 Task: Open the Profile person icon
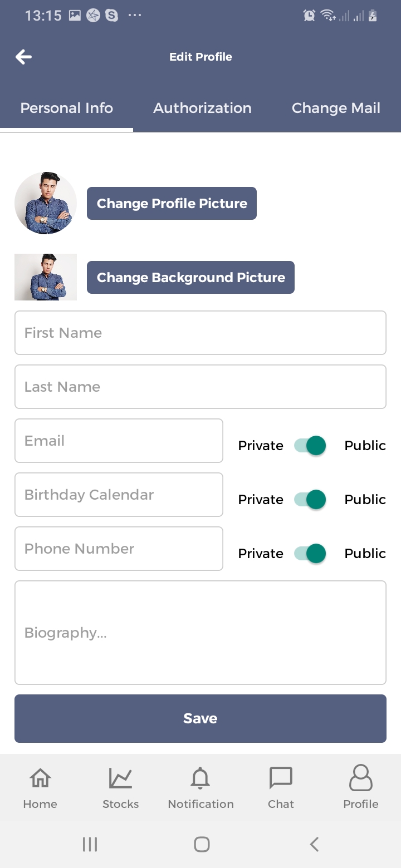(361, 778)
